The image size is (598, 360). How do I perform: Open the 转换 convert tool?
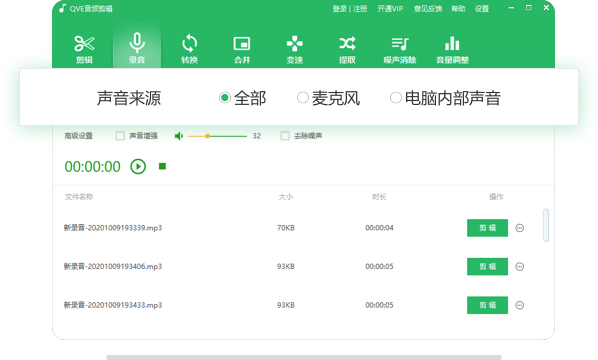(190, 49)
